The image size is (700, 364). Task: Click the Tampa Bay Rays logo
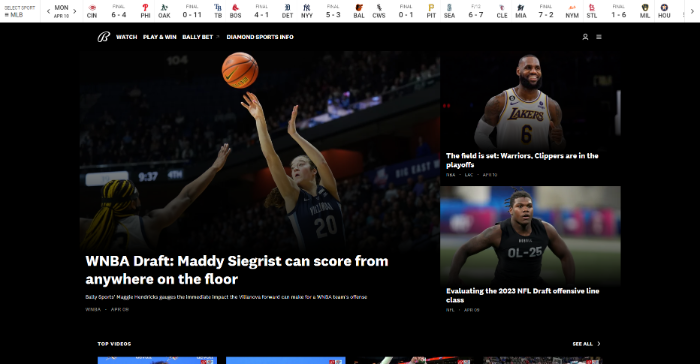[x=218, y=8]
